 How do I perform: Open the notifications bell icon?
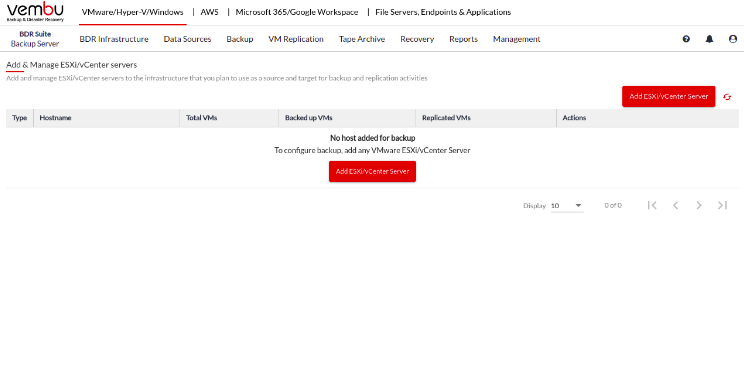pos(709,39)
